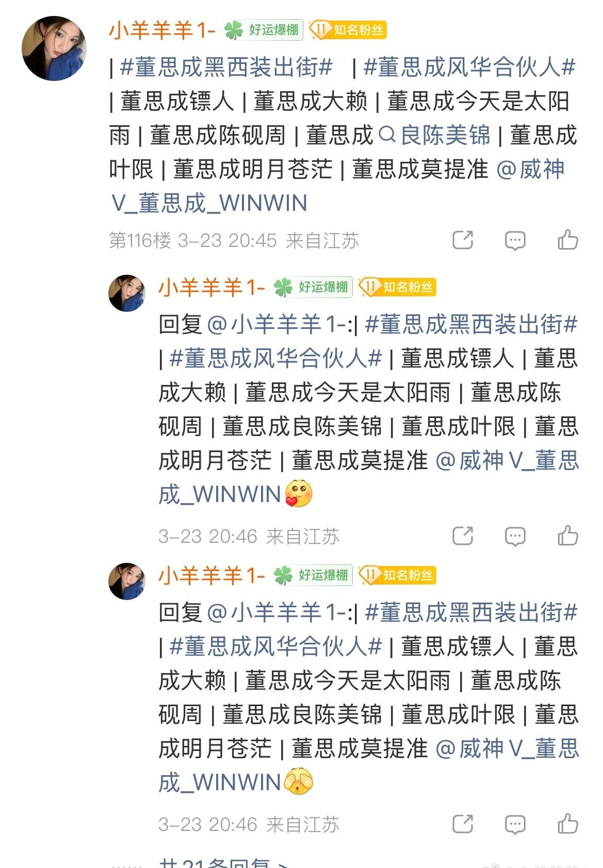Open @小羊羊羊1- mention in the last reply
This screenshot has width=603, height=868.
tap(276, 613)
